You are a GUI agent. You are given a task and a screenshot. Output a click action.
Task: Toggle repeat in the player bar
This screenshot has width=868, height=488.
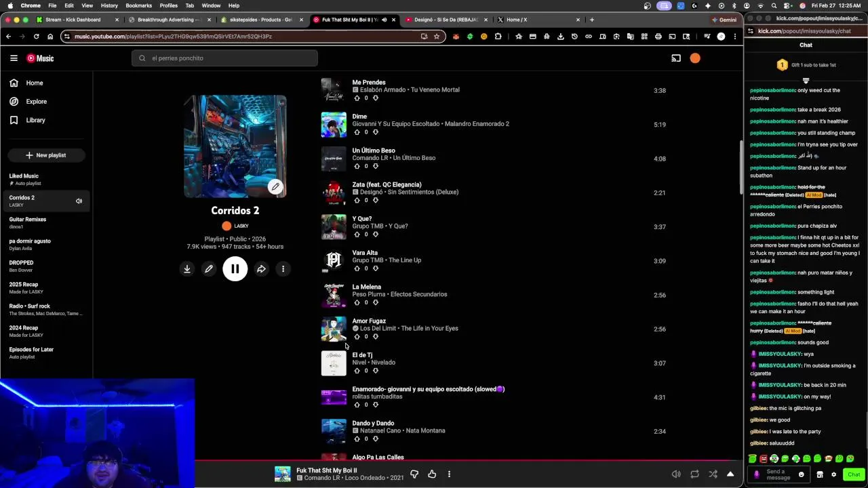(694, 474)
